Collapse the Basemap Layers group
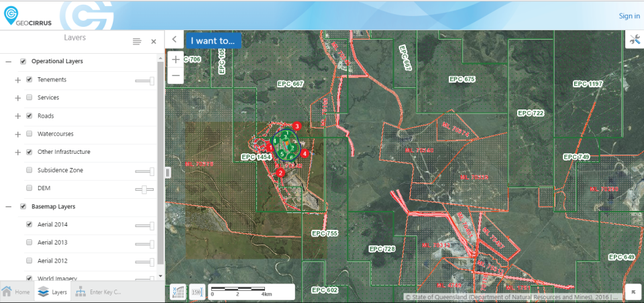 (x=9, y=207)
